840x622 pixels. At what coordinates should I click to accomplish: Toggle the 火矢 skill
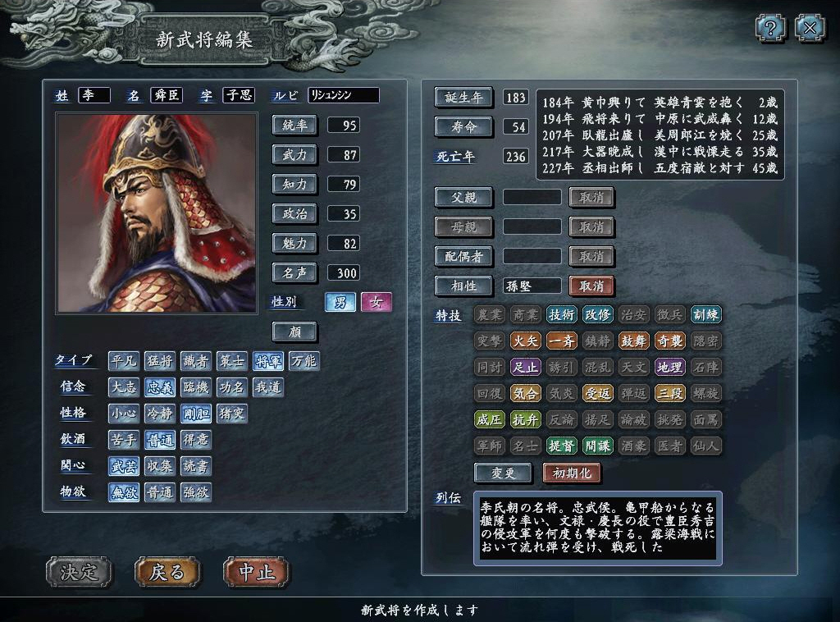click(526, 341)
